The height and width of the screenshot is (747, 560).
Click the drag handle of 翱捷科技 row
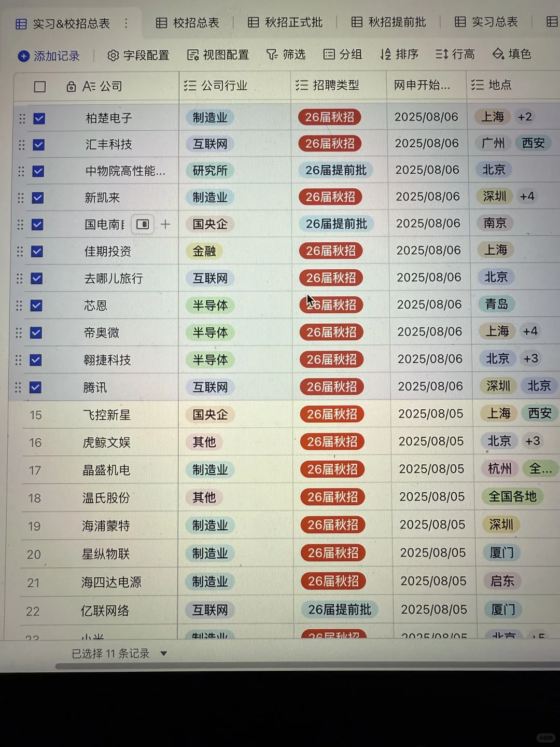point(18,360)
